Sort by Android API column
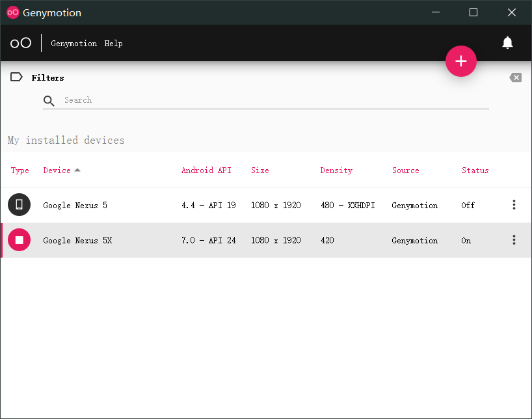 click(206, 170)
